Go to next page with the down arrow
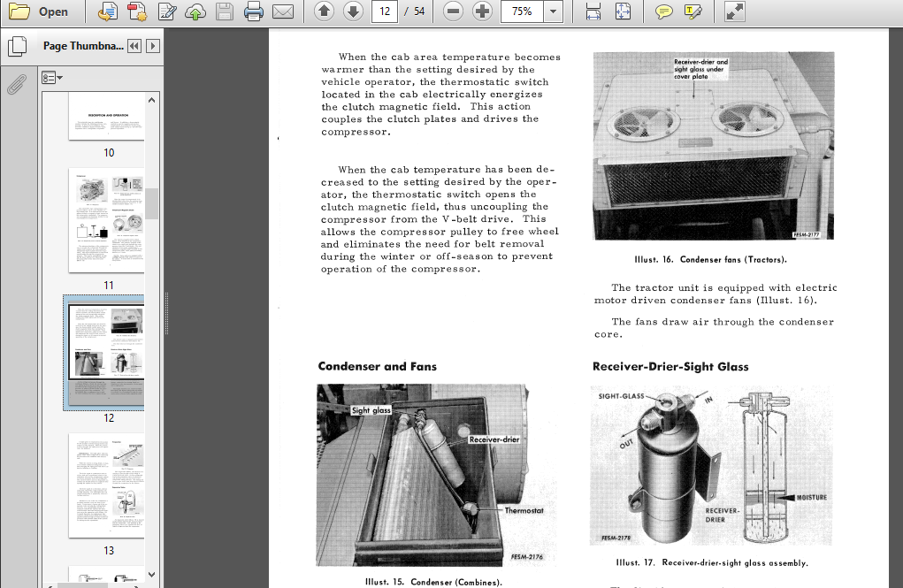The height and width of the screenshot is (588, 903). (353, 11)
